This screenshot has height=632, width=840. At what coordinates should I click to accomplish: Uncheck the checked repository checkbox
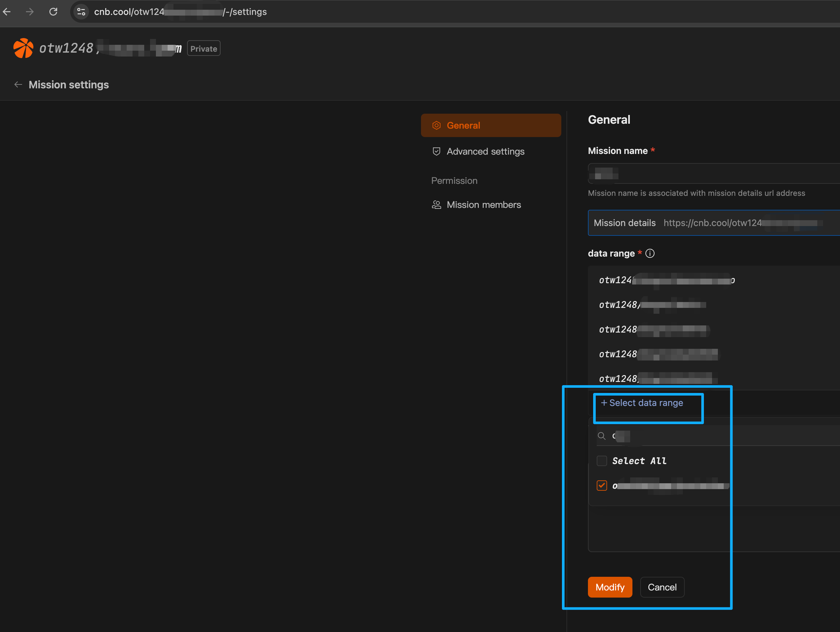tap(602, 486)
